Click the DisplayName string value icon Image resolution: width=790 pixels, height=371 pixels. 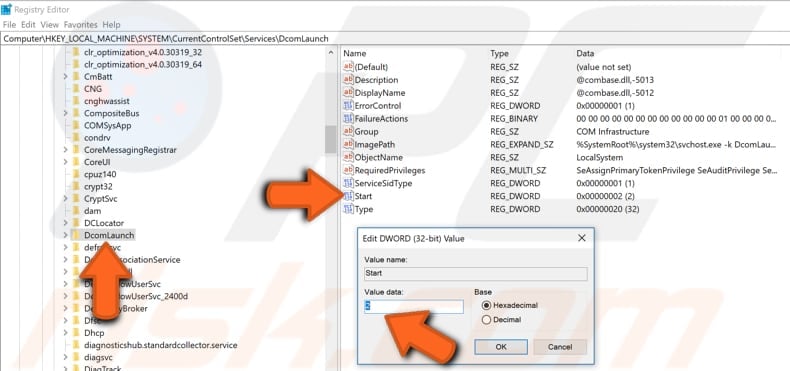(348, 93)
